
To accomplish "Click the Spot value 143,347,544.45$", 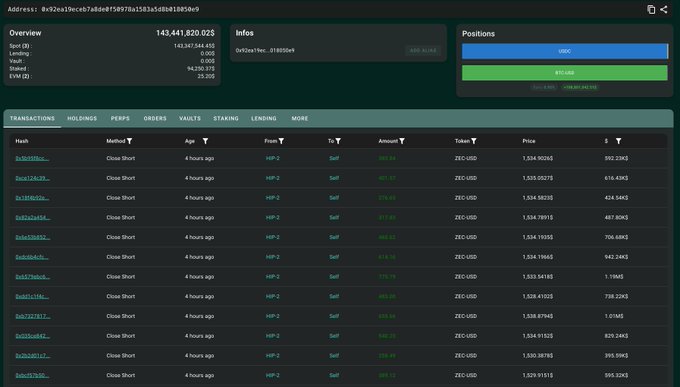I will click(x=194, y=46).
